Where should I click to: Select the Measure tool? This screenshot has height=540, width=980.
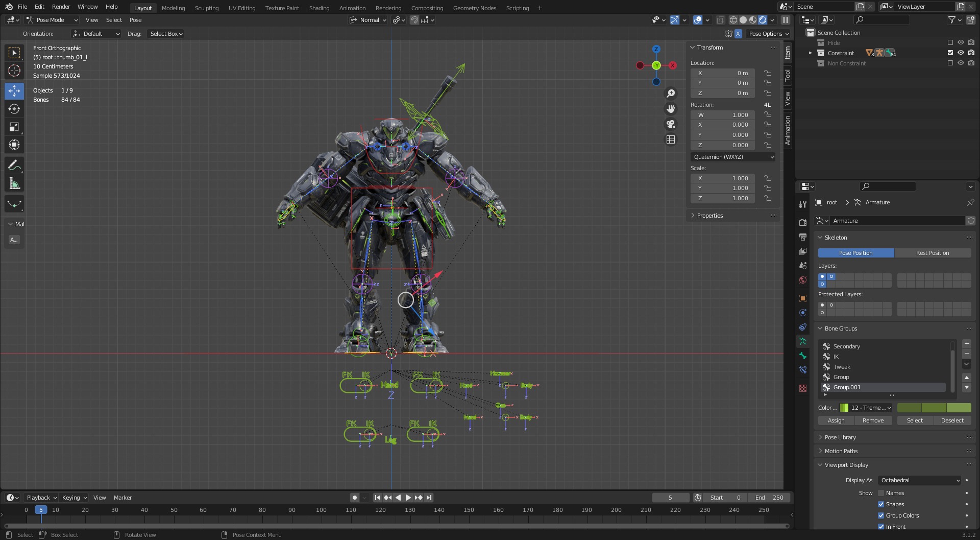(14, 183)
